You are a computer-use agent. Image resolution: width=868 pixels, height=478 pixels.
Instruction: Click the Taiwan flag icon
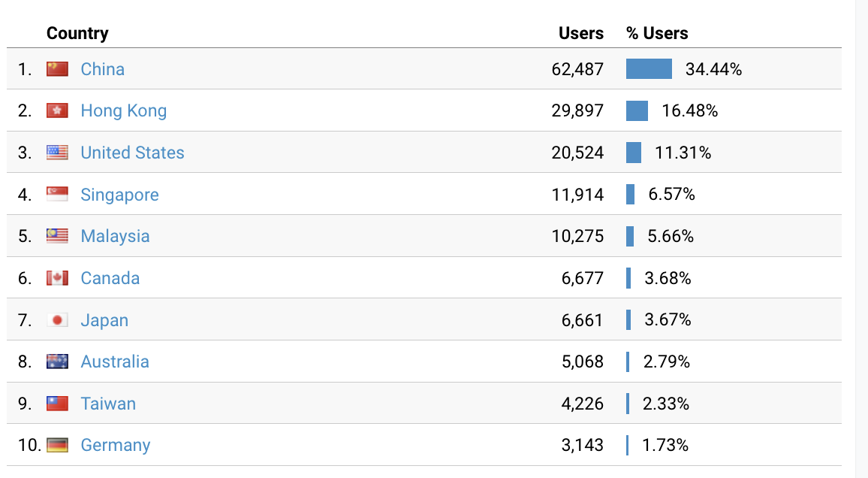tap(57, 404)
